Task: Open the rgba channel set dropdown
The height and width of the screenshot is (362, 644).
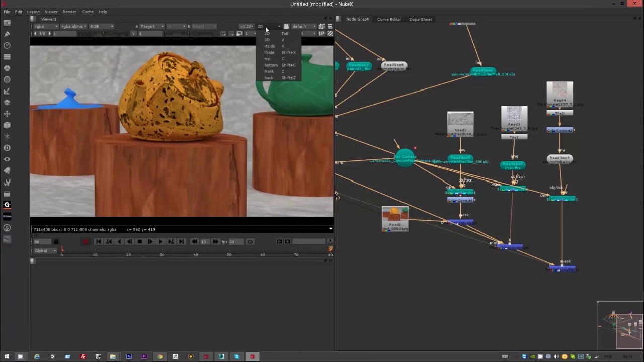Action: pyautogui.click(x=45, y=26)
